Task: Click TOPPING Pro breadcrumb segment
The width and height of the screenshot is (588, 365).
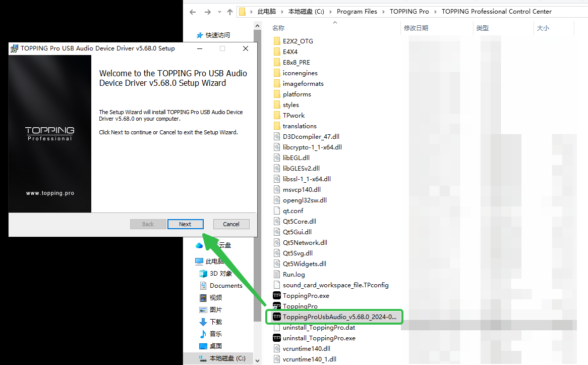Action: pos(409,12)
